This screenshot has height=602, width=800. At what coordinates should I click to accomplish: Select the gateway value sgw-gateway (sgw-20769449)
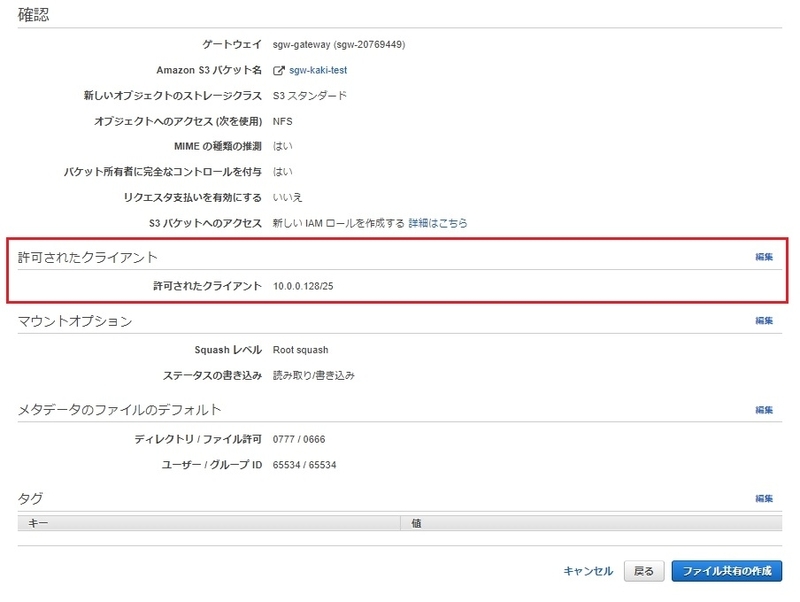click(339, 45)
